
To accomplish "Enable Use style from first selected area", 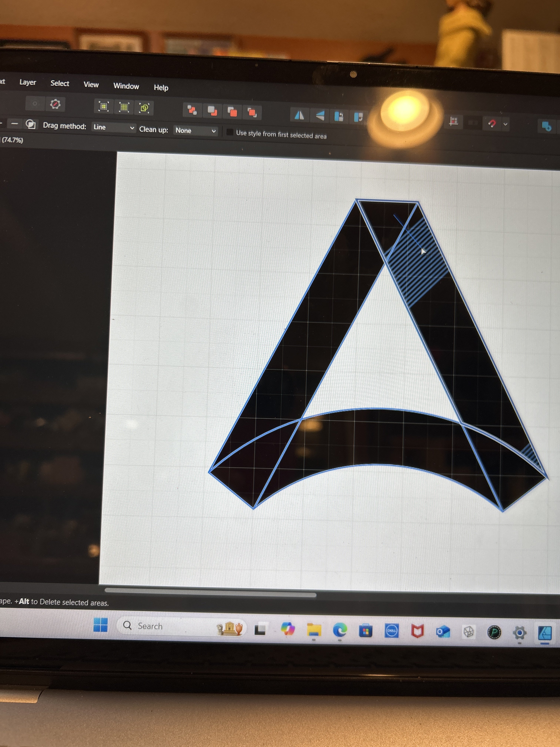I will click(230, 132).
